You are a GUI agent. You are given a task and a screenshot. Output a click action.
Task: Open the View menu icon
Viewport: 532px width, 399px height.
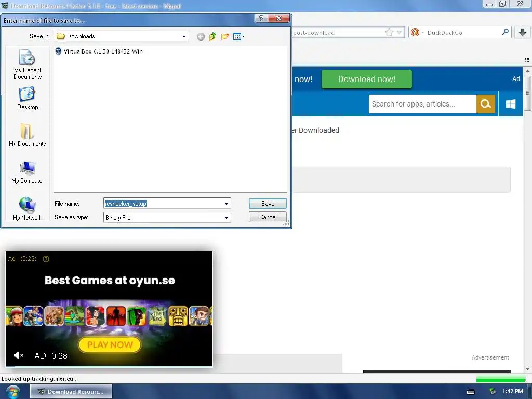point(239,37)
